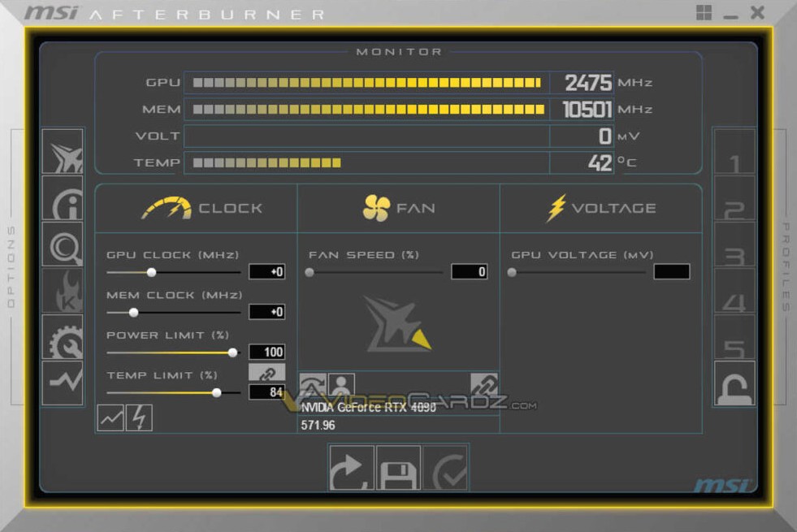The height and width of the screenshot is (532, 797).
Task: Select the Clock section header
Action: click(201, 208)
